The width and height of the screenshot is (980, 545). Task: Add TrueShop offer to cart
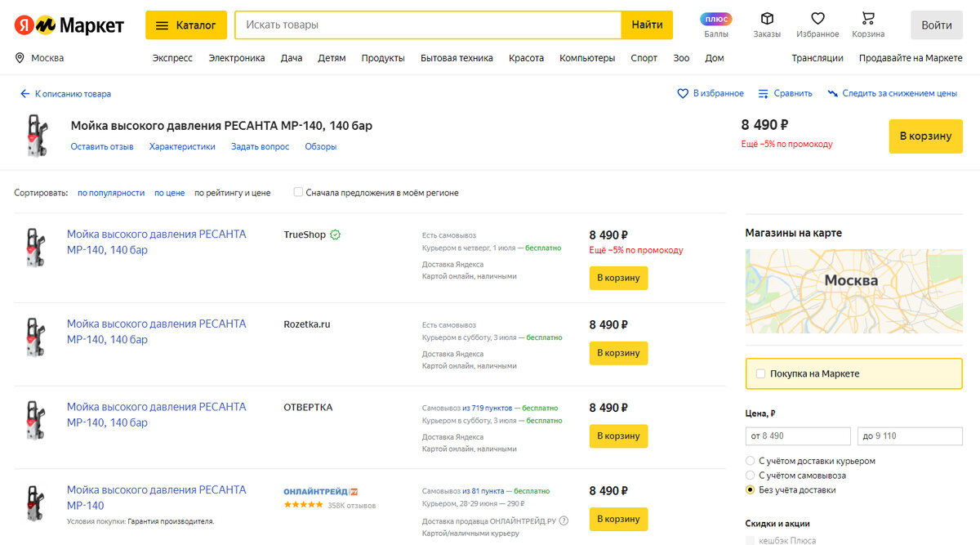pos(618,278)
